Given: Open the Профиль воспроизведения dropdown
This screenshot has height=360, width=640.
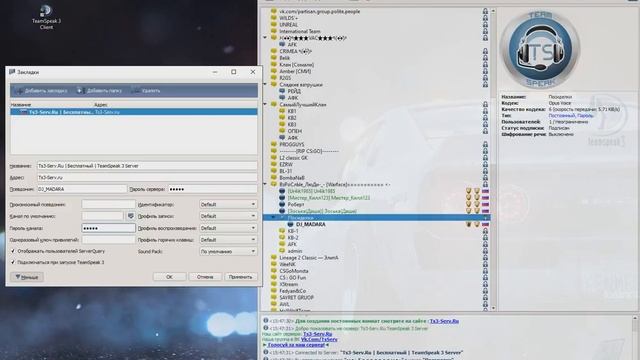Looking at the screenshot, I should coord(228,228).
